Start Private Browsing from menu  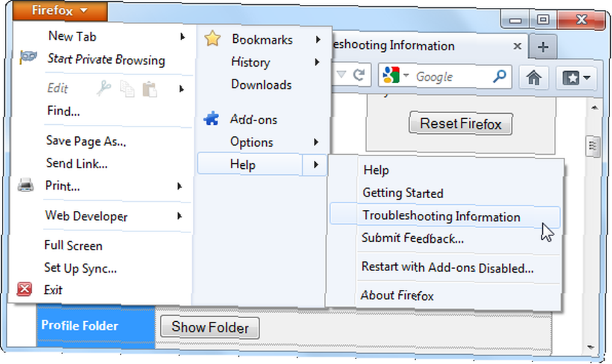pyautogui.click(x=106, y=59)
